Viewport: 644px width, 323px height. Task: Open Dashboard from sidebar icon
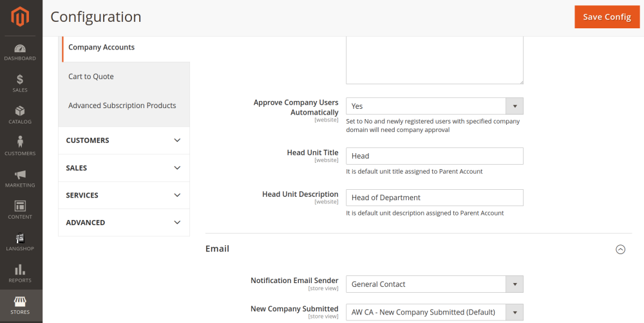coord(20,52)
